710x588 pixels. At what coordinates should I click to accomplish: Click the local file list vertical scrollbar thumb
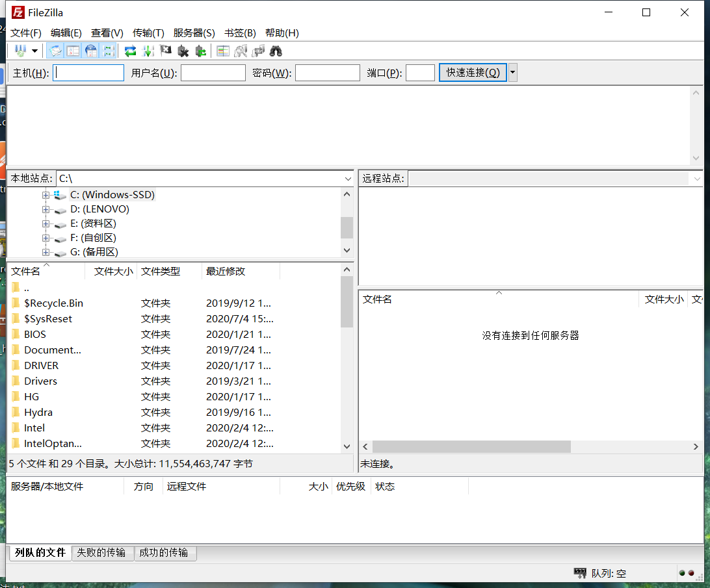click(x=347, y=301)
